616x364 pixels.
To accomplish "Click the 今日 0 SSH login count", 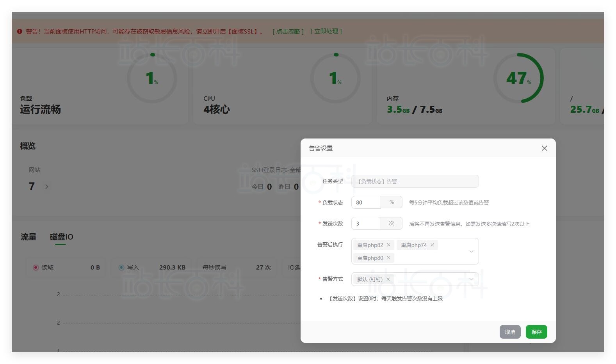I will 262,187.
